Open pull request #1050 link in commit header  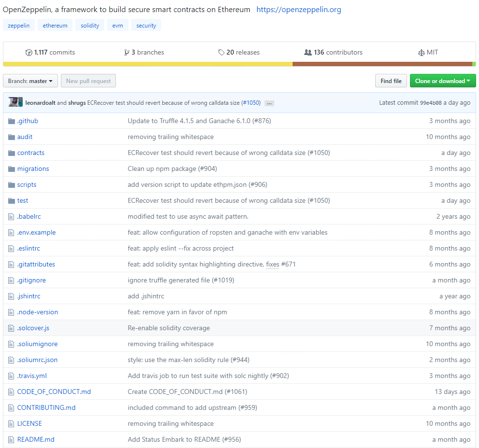(252, 103)
